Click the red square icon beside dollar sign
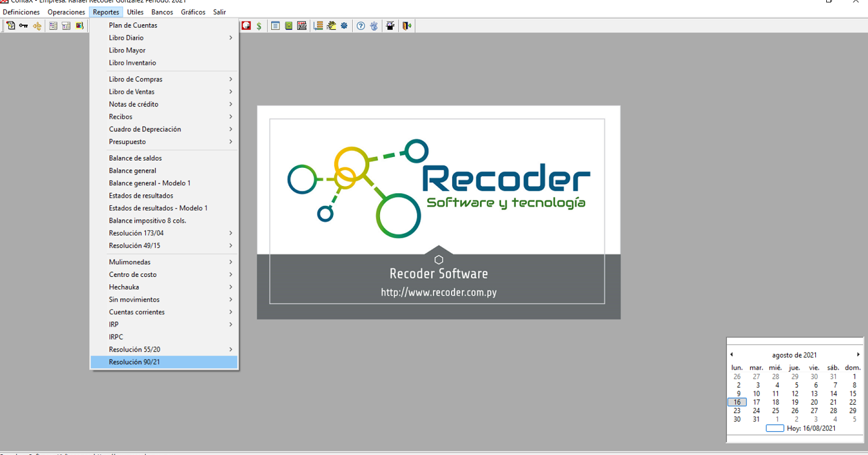Image resolution: width=868 pixels, height=455 pixels. [246, 26]
